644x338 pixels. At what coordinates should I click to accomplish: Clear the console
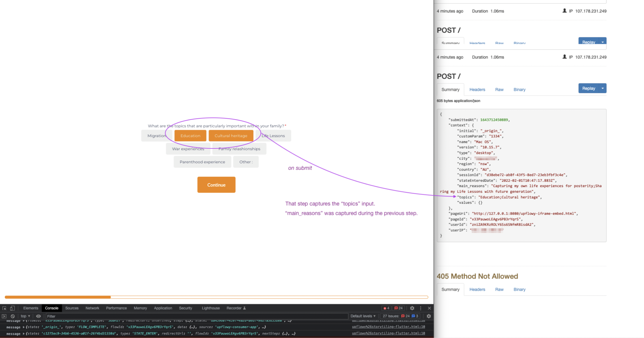pos(13,316)
